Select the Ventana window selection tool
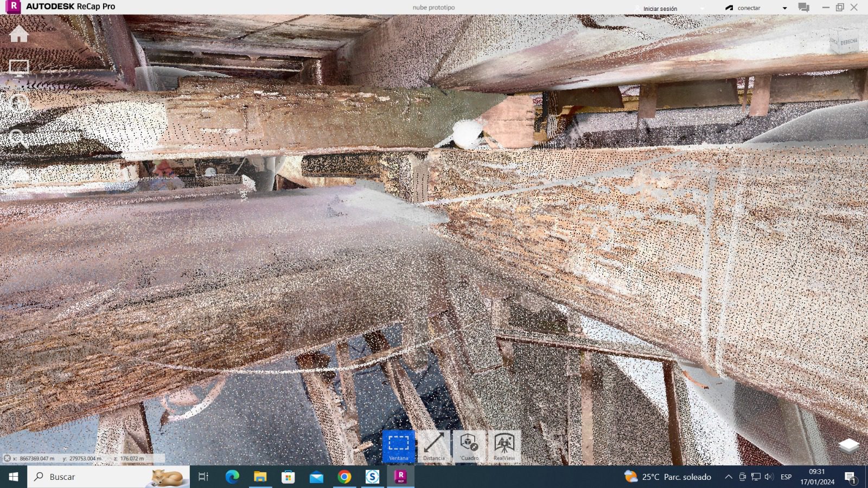The height and width of the screenshot is (488, 868). tap(399, 446)
